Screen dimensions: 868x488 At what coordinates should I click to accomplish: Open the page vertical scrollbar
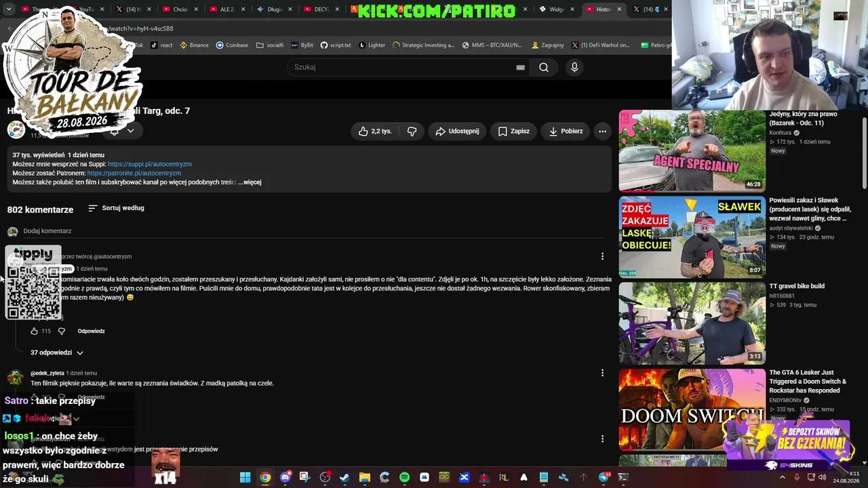864,152
